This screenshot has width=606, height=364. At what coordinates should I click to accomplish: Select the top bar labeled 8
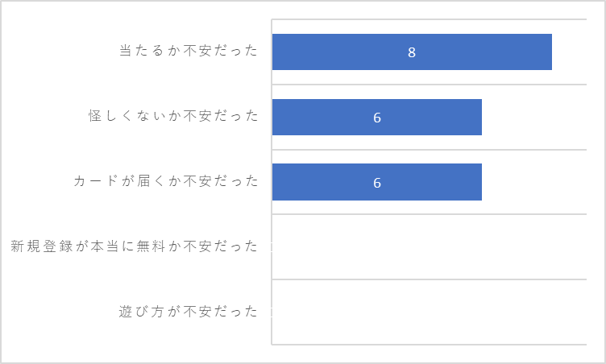[412, 52]
